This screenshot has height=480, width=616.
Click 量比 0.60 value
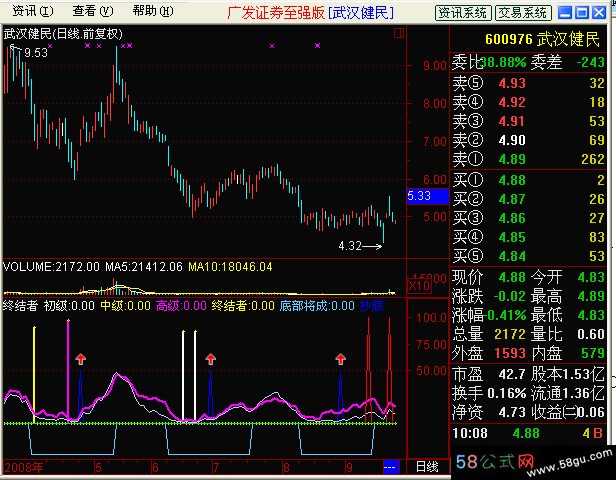click(591, 334)
